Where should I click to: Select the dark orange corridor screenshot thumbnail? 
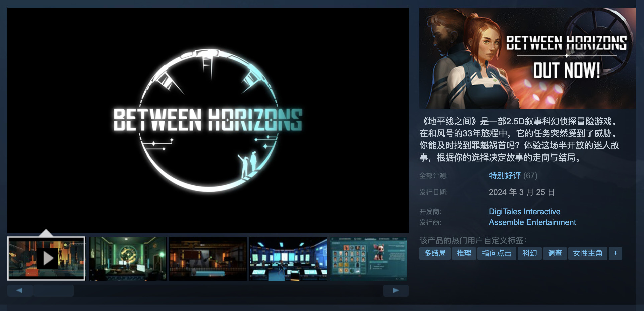pyautogui.click(x=208, y=258)
